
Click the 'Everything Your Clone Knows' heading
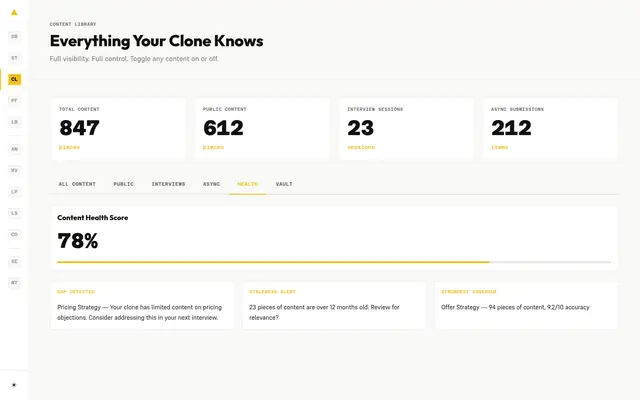pos(156,41)
